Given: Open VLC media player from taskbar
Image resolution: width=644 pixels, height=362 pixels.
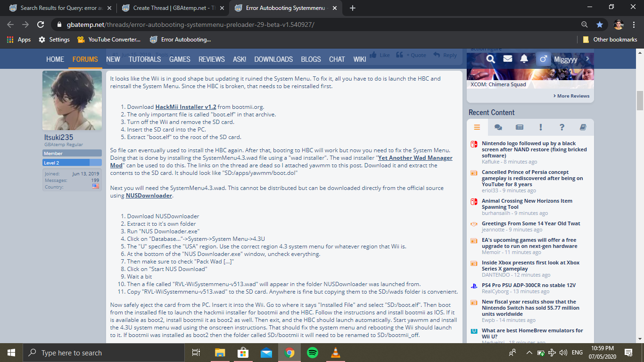Looking at the screenshot, I should click(x=336, y=353).
